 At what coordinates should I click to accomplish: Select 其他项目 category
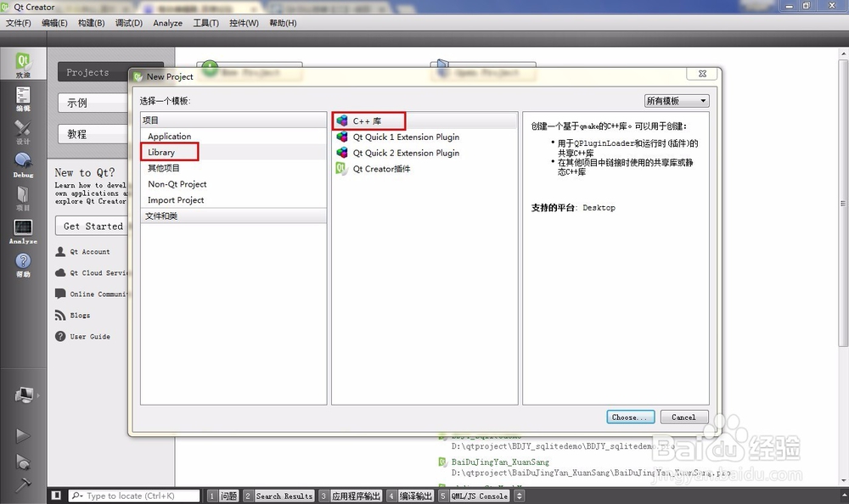click(x=233, y=168)
